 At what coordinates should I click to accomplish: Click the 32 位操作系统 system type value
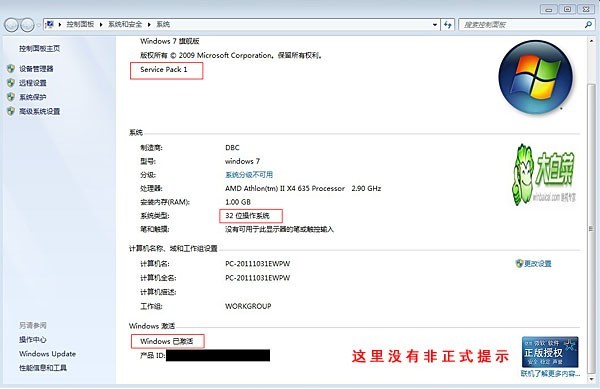tap(247, 216)
